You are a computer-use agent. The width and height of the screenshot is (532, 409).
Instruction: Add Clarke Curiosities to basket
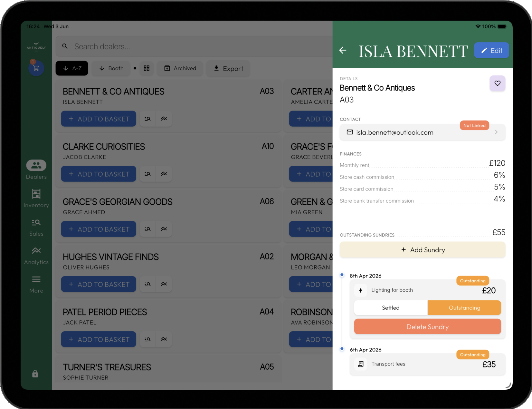point(99,174)
